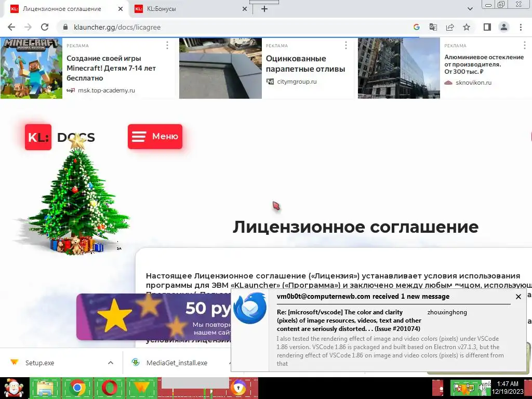
Task: Open Chrome's three-dot menu
Action: tap(521, 27)
